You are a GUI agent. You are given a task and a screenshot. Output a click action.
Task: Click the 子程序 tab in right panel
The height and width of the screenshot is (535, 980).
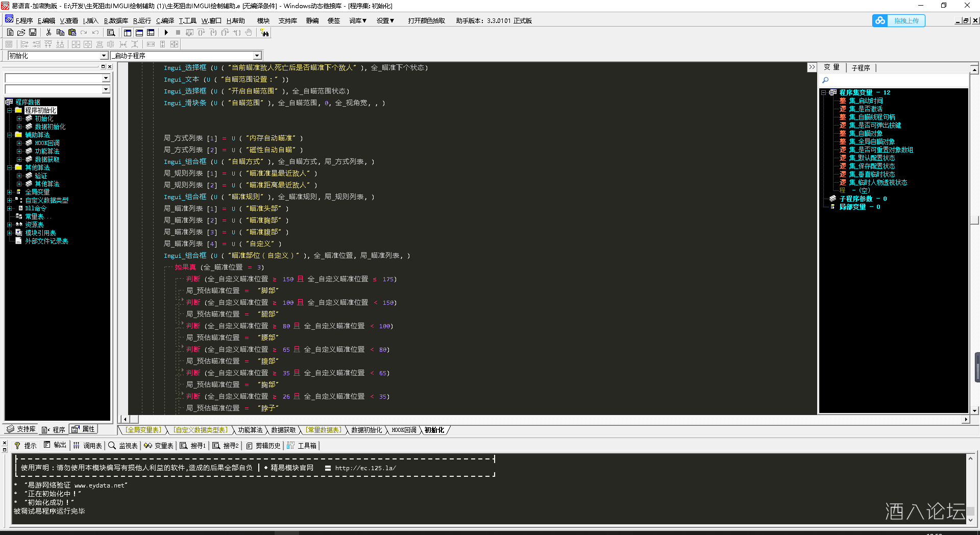(x=861, y=68)
